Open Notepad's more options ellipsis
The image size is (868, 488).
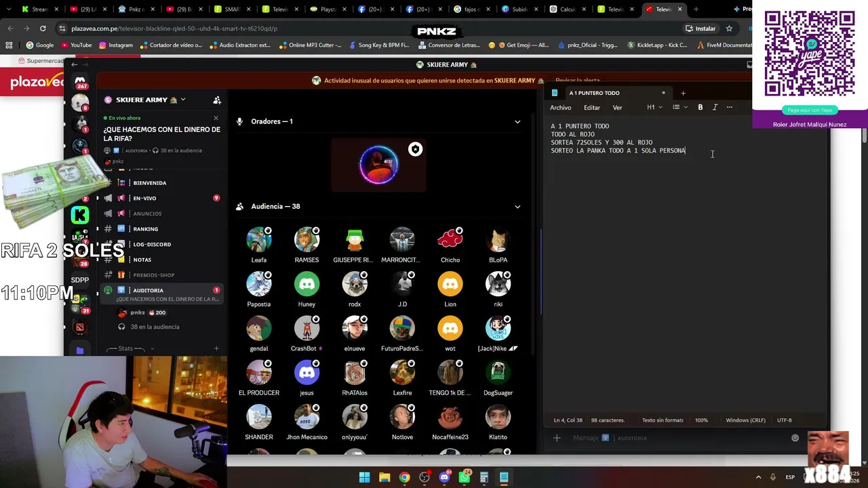click(730, 107)
